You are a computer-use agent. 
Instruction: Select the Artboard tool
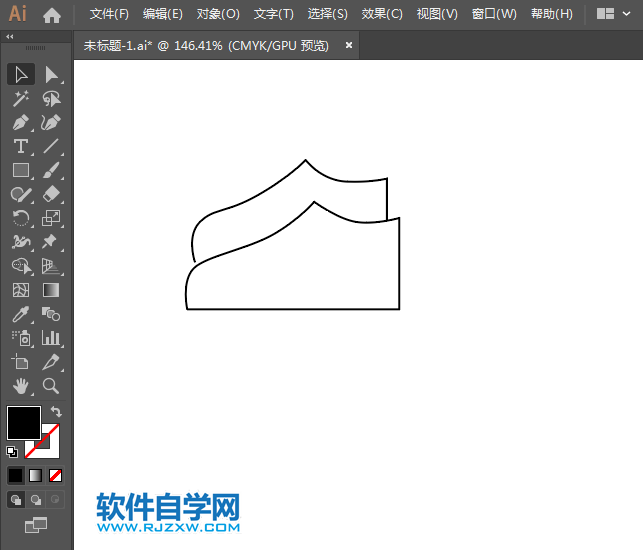coord(21,362)
